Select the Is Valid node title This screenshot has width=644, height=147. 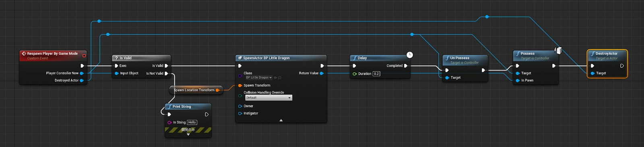tap(126, 58)
